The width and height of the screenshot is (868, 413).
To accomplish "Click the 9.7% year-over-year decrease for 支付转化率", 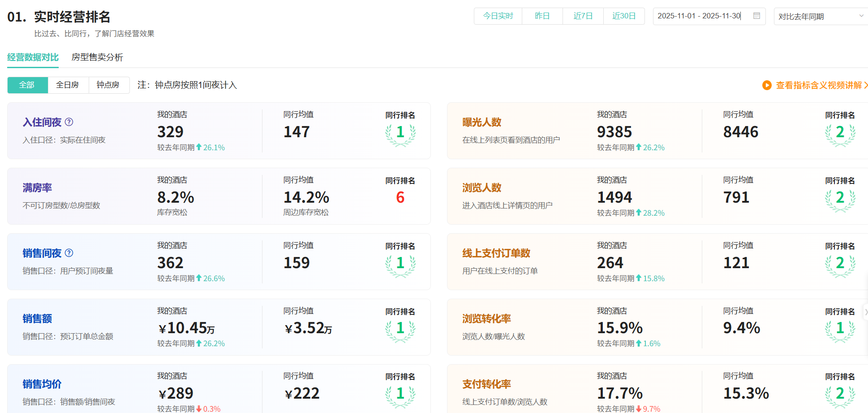I will point(648,409).
